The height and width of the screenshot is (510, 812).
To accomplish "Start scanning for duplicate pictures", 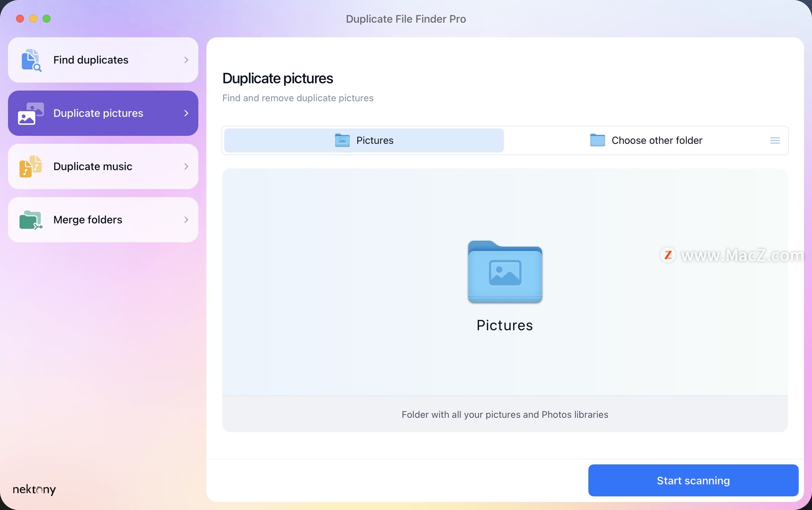I will tap(693, 480).
